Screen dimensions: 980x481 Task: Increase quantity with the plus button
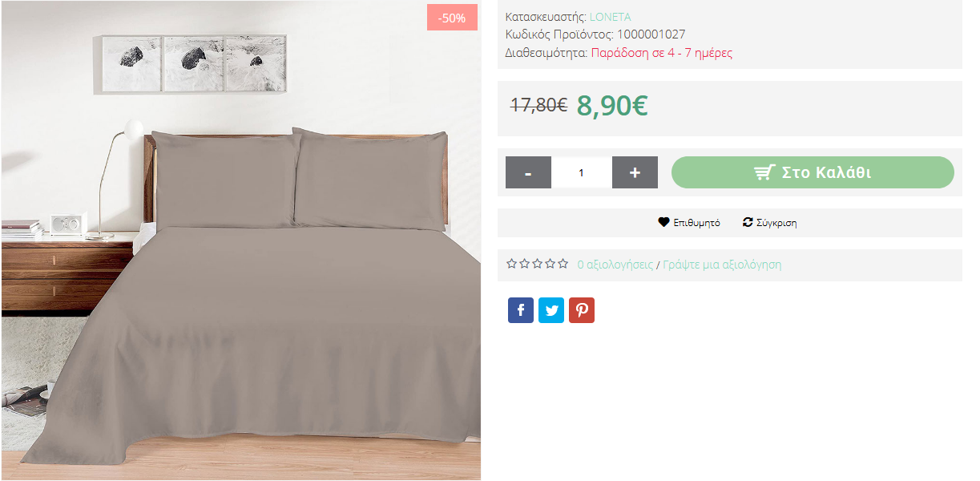coord(635,172)
